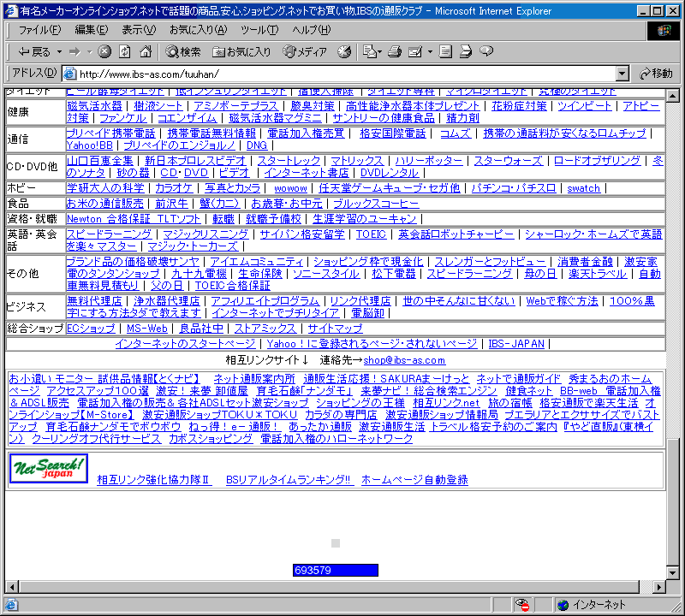Stop page loading with the Stop icon
The image size is (685, 616).
[x=104, y=52]
